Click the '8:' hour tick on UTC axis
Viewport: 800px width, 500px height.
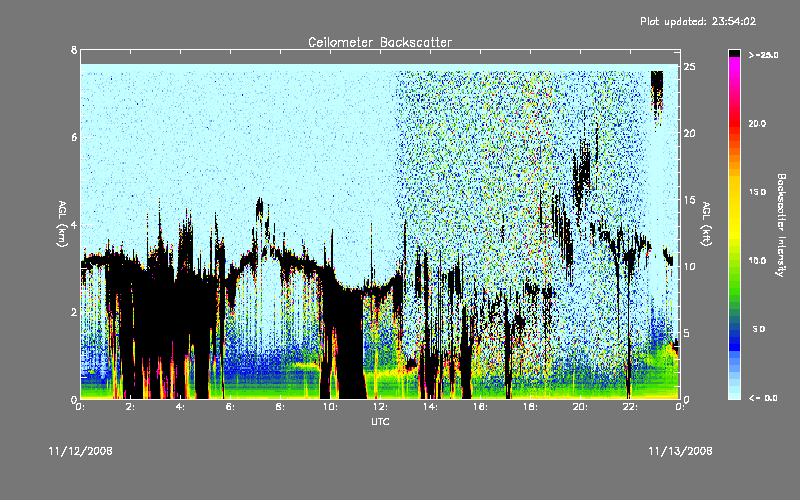pyautogui.click(x=280, y=407)
